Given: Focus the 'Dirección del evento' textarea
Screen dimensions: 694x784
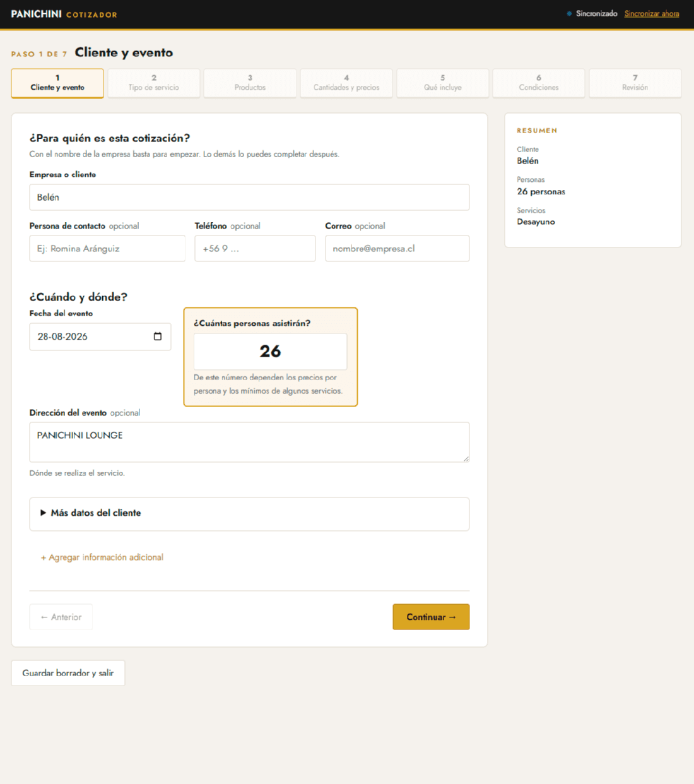Looking at the screenshot, I should 249,442.
